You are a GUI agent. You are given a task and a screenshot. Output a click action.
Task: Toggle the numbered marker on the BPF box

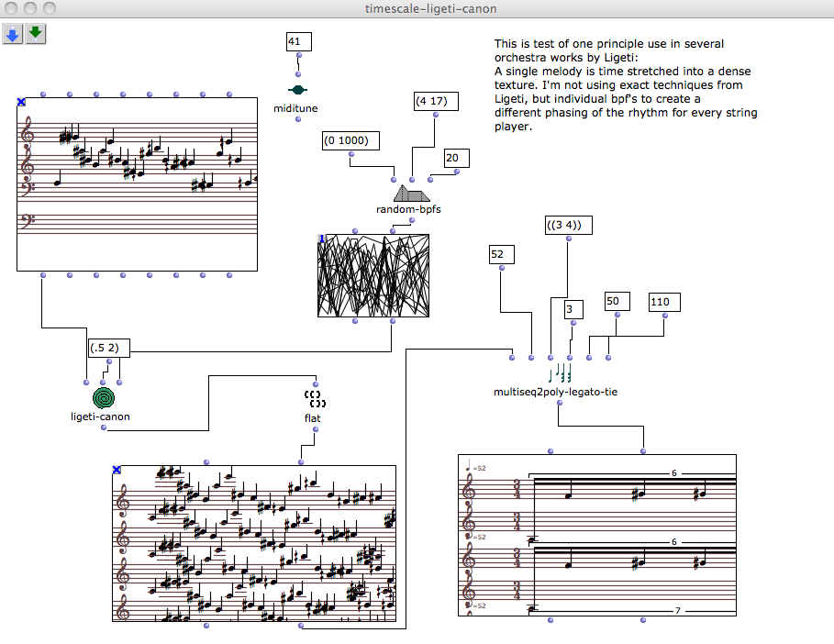click(322, 239)
